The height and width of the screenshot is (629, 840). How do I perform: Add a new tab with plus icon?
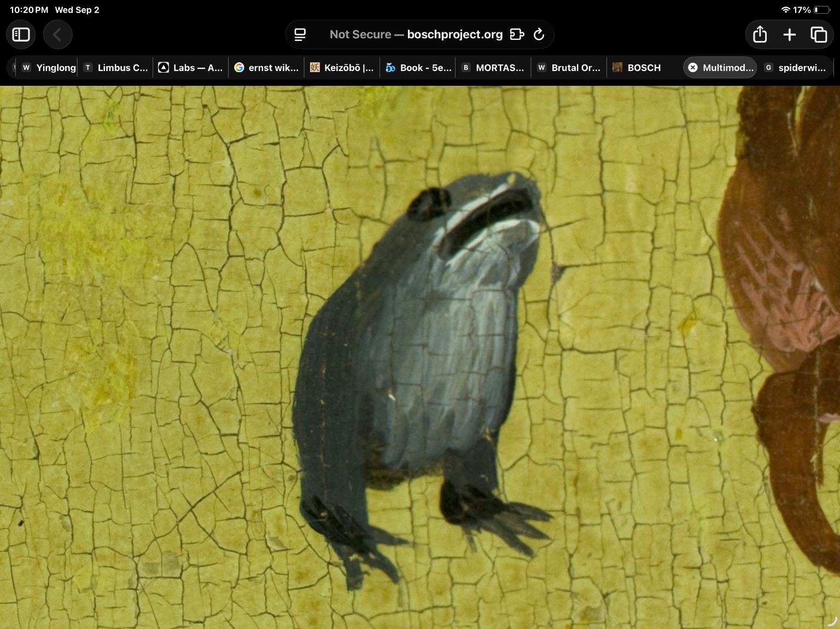789,34
